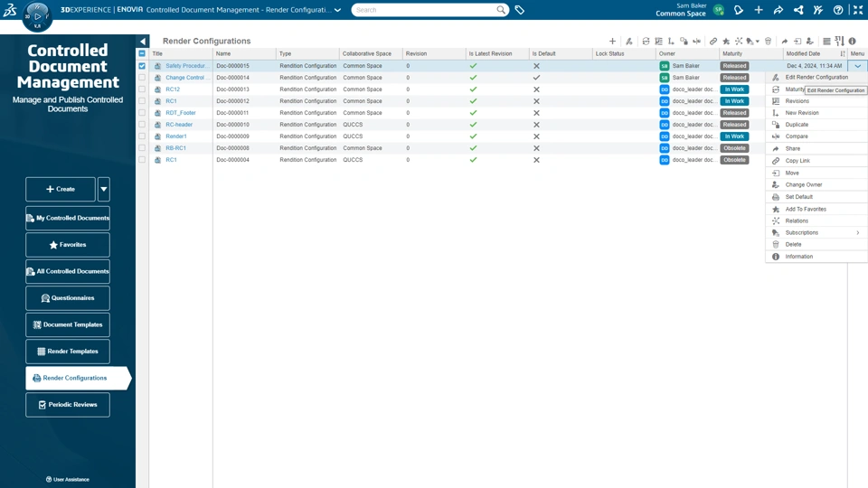Screen dimensions: 868x488
Task: Choose Edit Render Configuration from menu
Action: coord(816,78)
